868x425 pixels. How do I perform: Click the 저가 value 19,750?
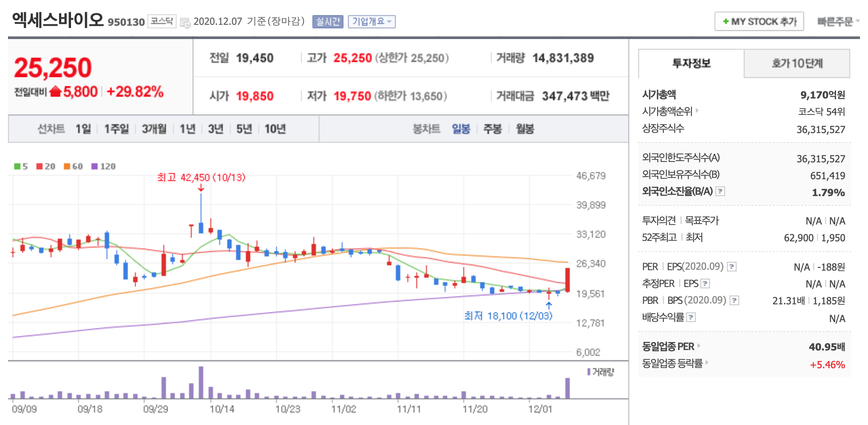[352, 96]
